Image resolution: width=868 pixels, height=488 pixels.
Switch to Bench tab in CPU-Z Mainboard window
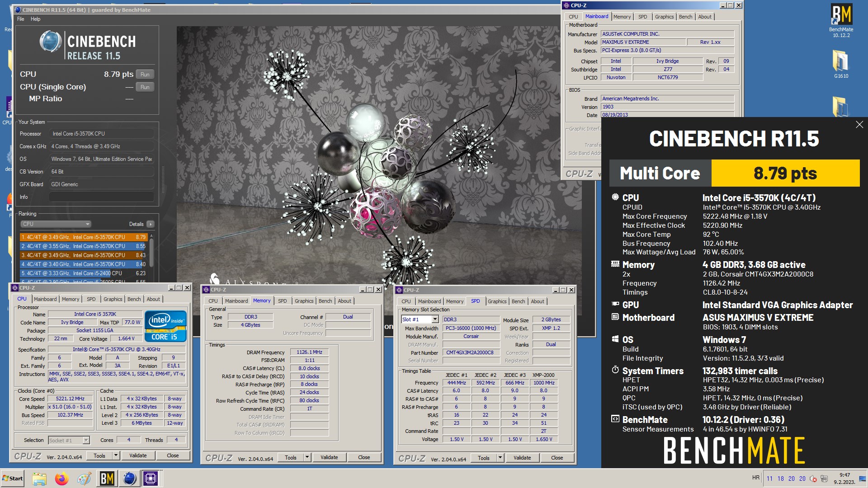[x=685, y=17]
